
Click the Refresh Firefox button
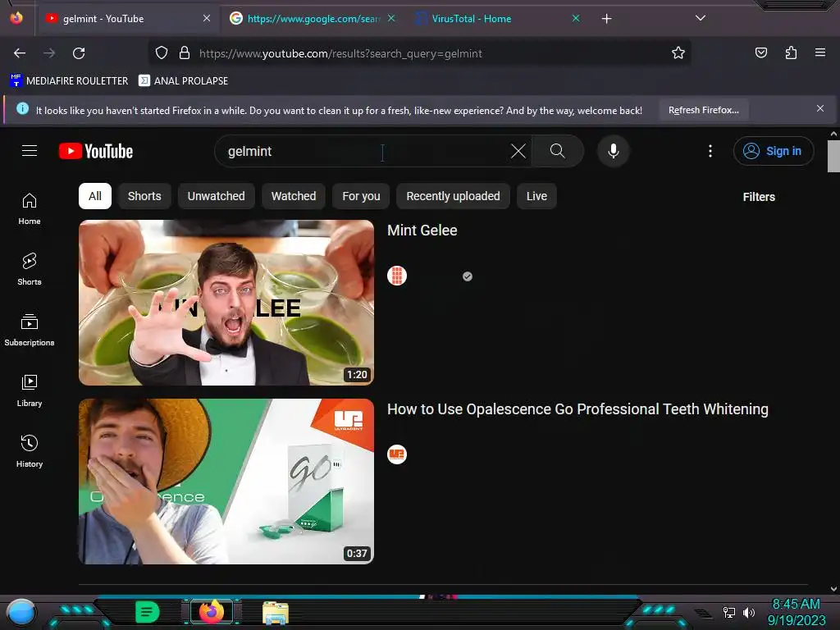[x=703, y=110]
